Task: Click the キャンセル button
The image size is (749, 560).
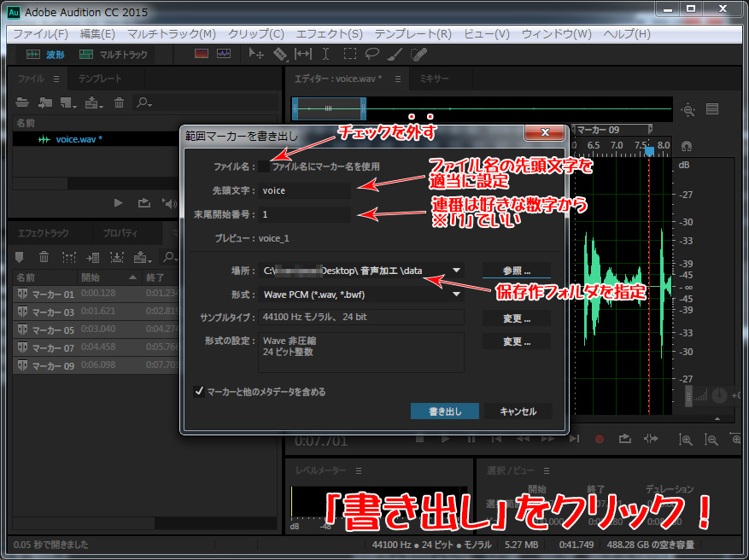Action: (518, 411)
